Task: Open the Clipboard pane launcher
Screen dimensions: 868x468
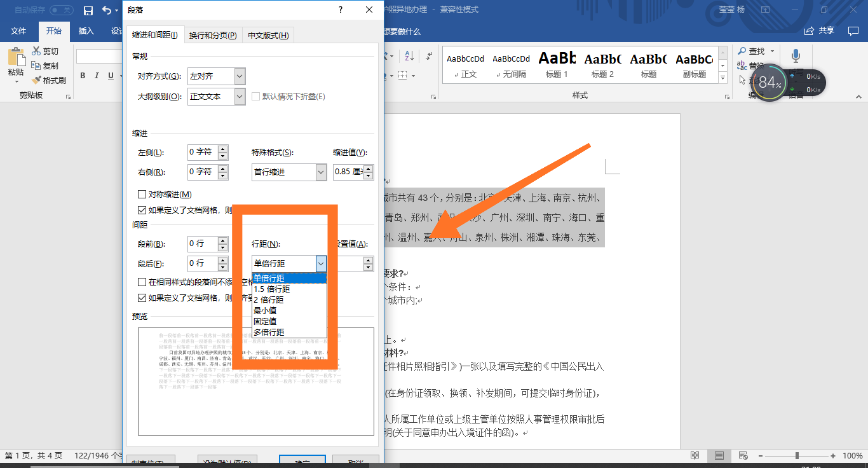Action: [x=67, y=96]
